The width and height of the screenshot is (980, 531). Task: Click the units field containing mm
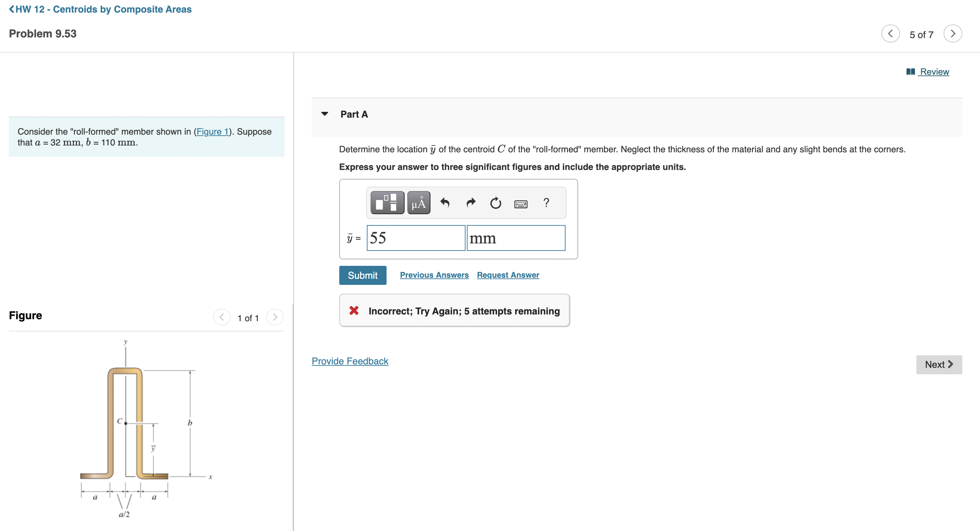(x=516, y=238)
